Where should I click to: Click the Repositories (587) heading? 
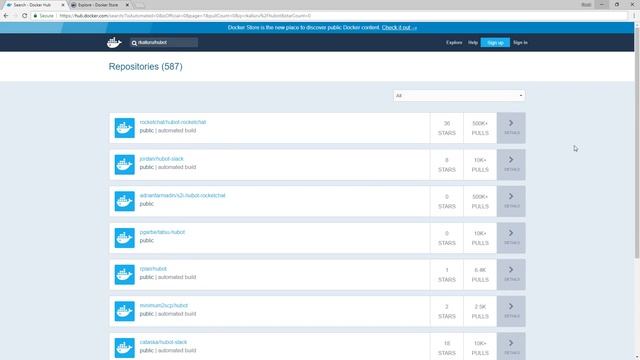(145, 67)
